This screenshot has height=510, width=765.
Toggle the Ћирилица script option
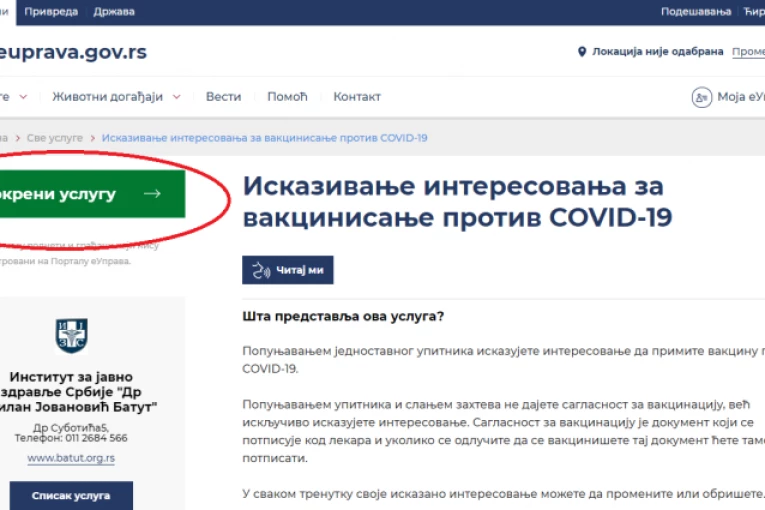click(754, 12)
